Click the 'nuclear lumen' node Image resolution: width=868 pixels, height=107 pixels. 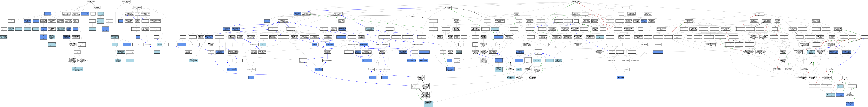[x=148, y=45]
